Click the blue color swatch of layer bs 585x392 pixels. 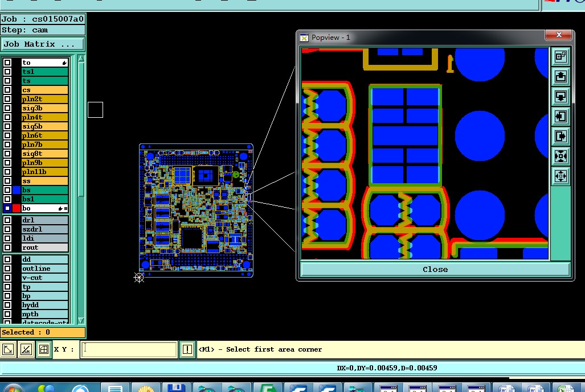click(17, 190)
